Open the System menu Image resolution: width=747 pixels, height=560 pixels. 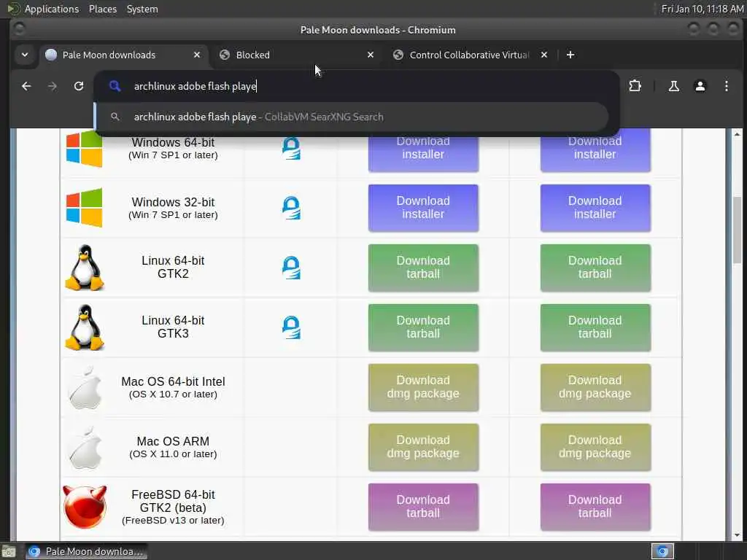[142, 9]
